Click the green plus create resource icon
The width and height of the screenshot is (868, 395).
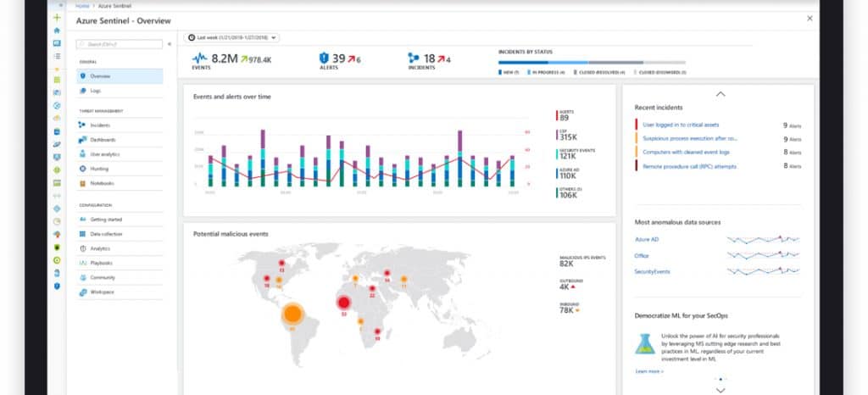point(57,18)
